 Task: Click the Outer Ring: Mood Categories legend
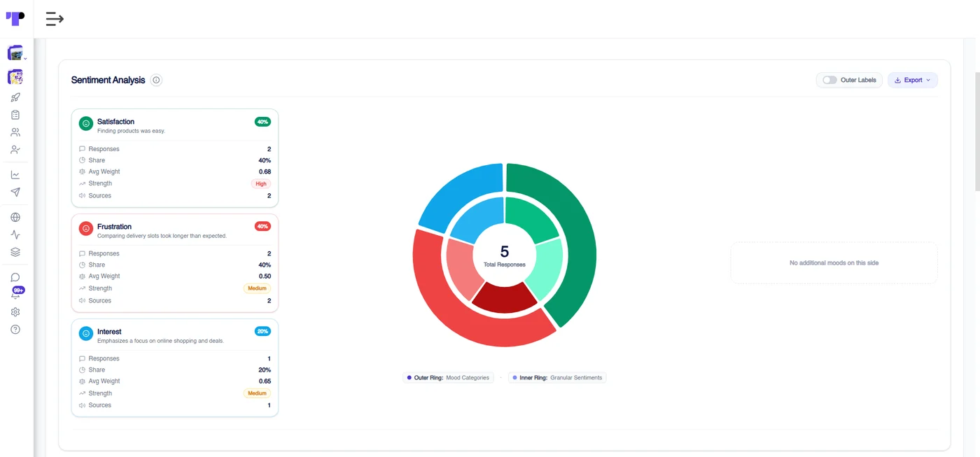(x=448, y=377)
